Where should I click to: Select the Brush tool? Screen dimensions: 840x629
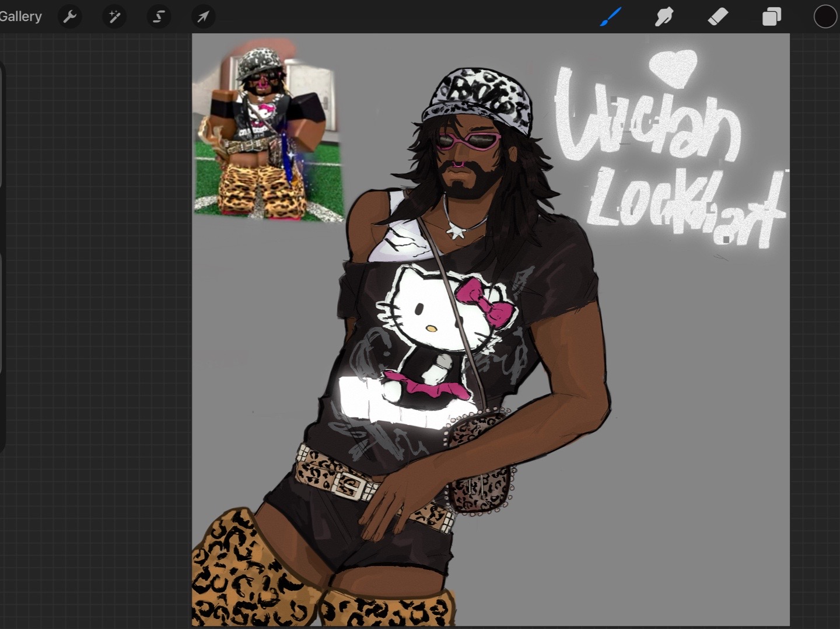(x=611, y=17)
